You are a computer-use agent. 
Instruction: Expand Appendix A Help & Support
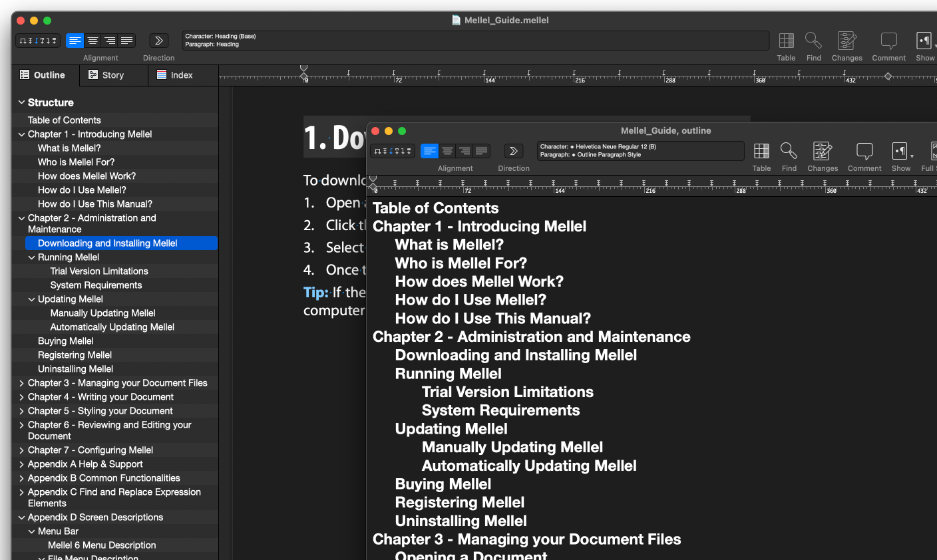[21, 464]
